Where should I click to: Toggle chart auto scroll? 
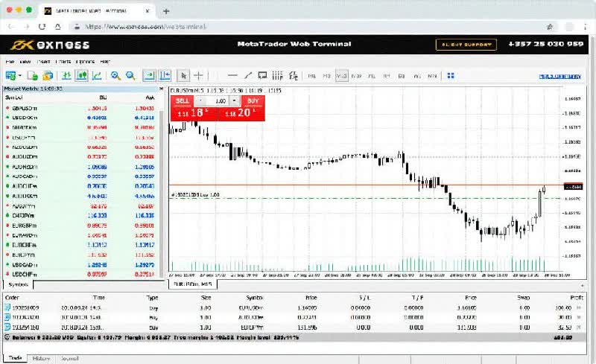click(x=149, y=75)
